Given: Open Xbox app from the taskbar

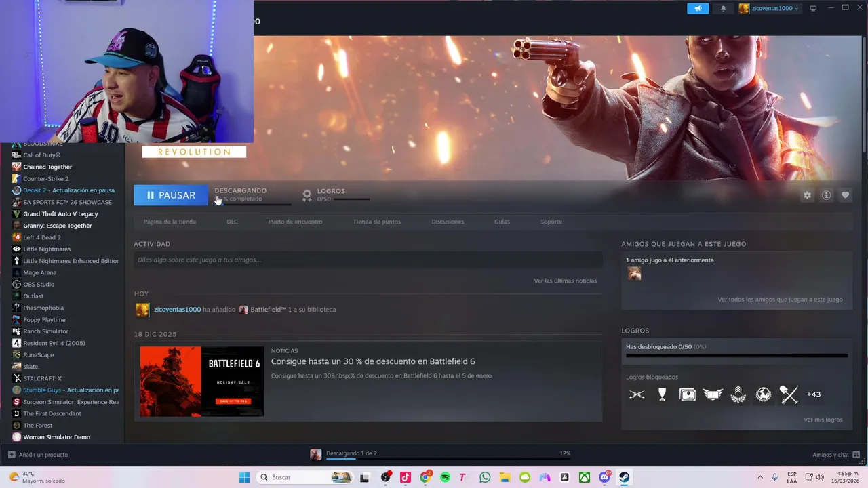Looking at the screenshot, I should tap(584, 477).
